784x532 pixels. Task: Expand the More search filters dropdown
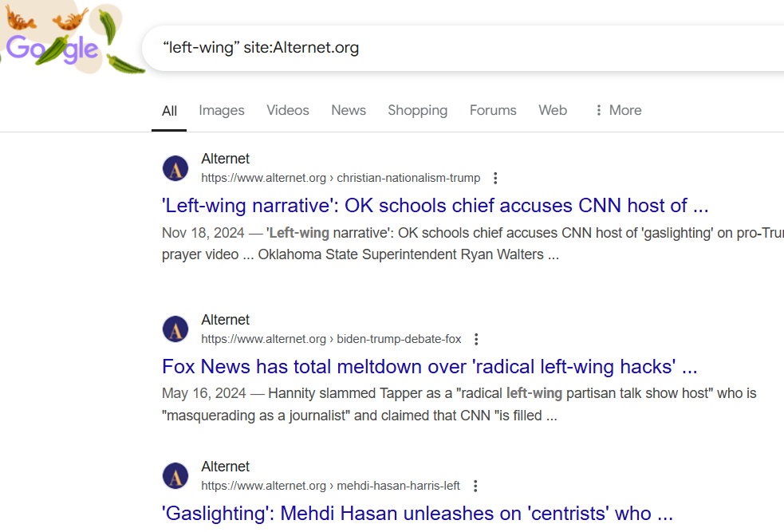618,110
